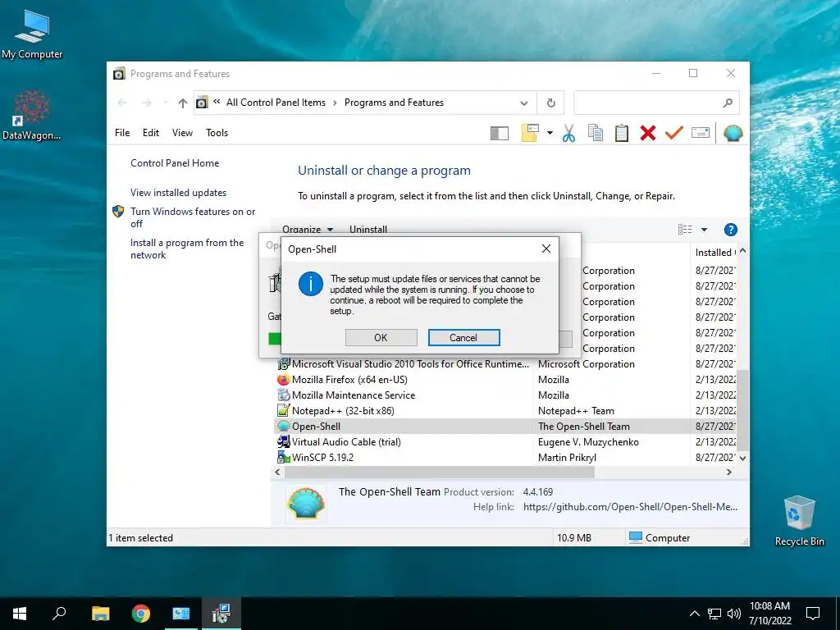This screenshot has height=630, width=840.
Task: Toggle the navigation pane toolbar icon
Action: [x=500, y=133]
